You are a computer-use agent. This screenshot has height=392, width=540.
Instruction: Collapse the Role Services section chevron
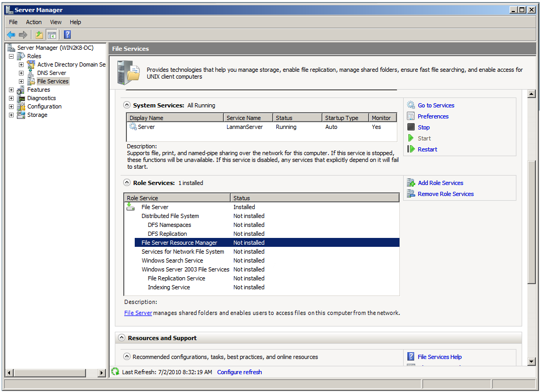point(127,182)
